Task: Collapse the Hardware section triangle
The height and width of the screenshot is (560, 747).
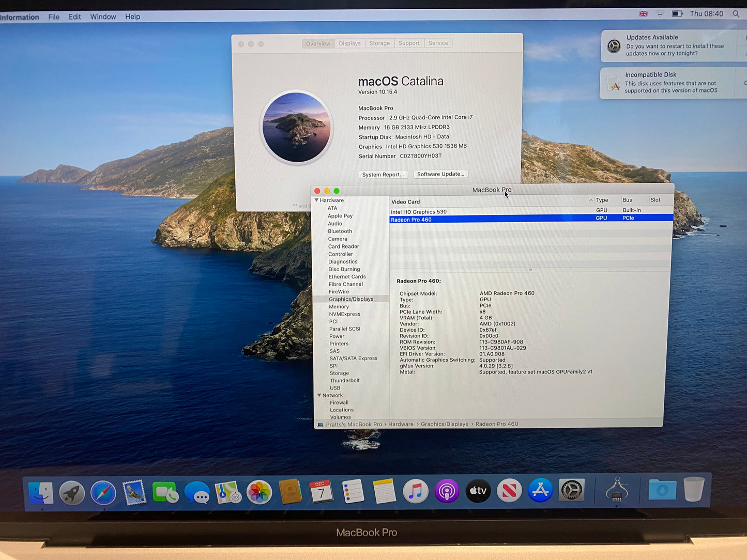Action: (x=316, y=200)
